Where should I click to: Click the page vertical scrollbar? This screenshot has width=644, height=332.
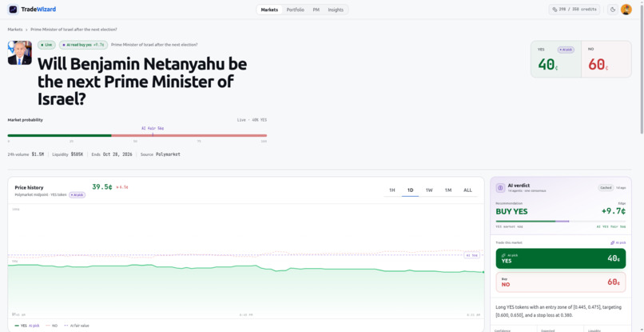pyautogui.click(x=642, y=67)
